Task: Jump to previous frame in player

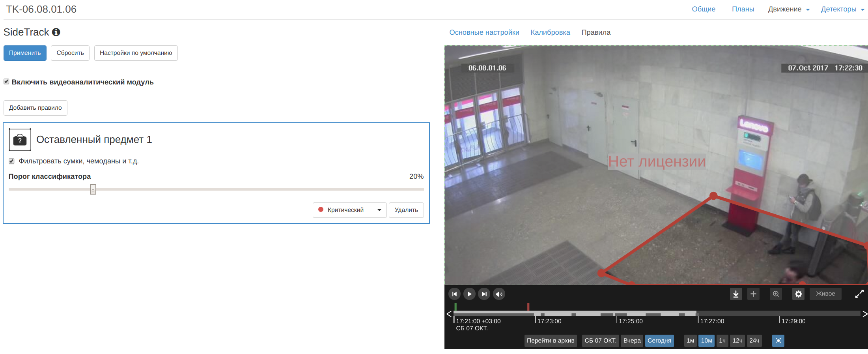Action: pos(454,294)
